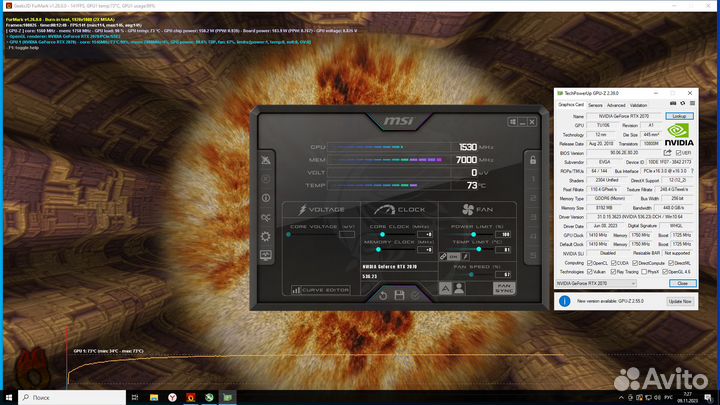Click the Temp Limit slider handle
This screenshot has width=720, height=405.
pos(479,249)
